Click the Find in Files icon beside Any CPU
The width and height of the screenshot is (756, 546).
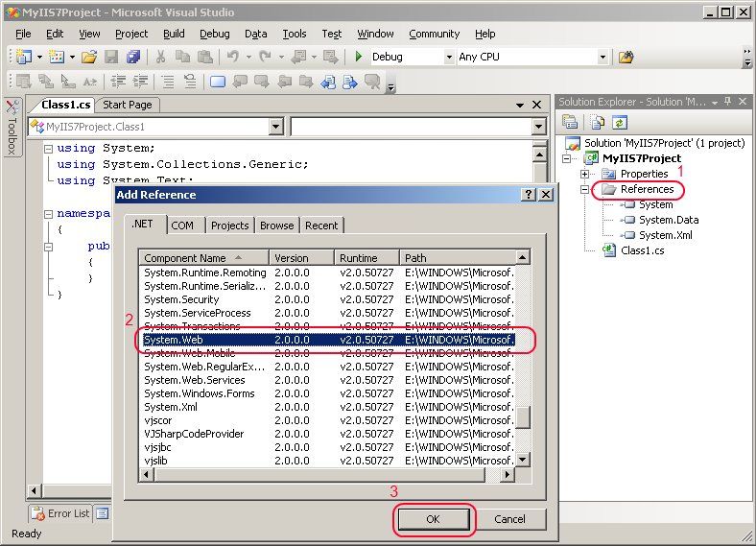point(626,58)
